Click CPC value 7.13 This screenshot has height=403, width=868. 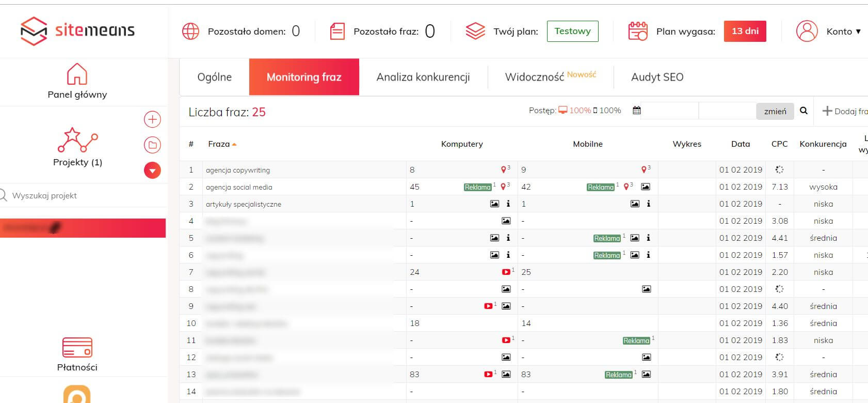click(780, 187)
